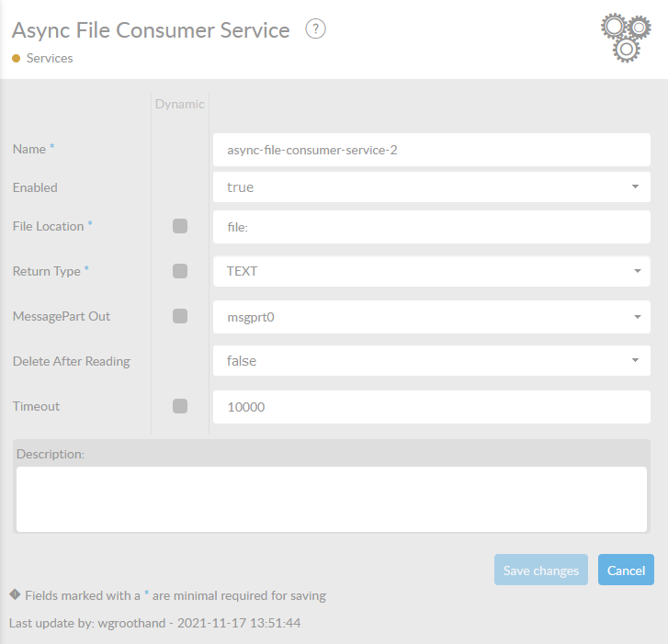The height and width of the screenshot is (644, 668).
Task: Enable Dynamic checkbox for File Location
Action: pyautogui.click(x=180, y=226)
